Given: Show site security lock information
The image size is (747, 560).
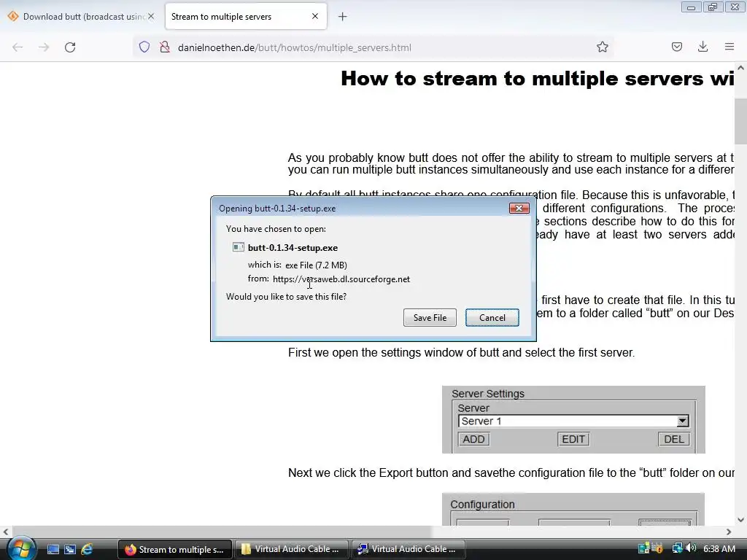Looking at the screenshot, I should pyautogui.click(x=165, y=47).
